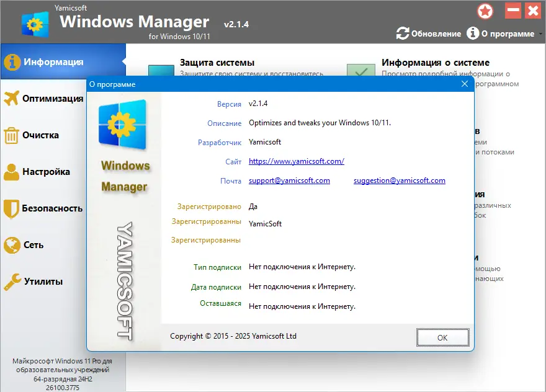Click the Очистка trash bin icon

click(x=11, y=135)
